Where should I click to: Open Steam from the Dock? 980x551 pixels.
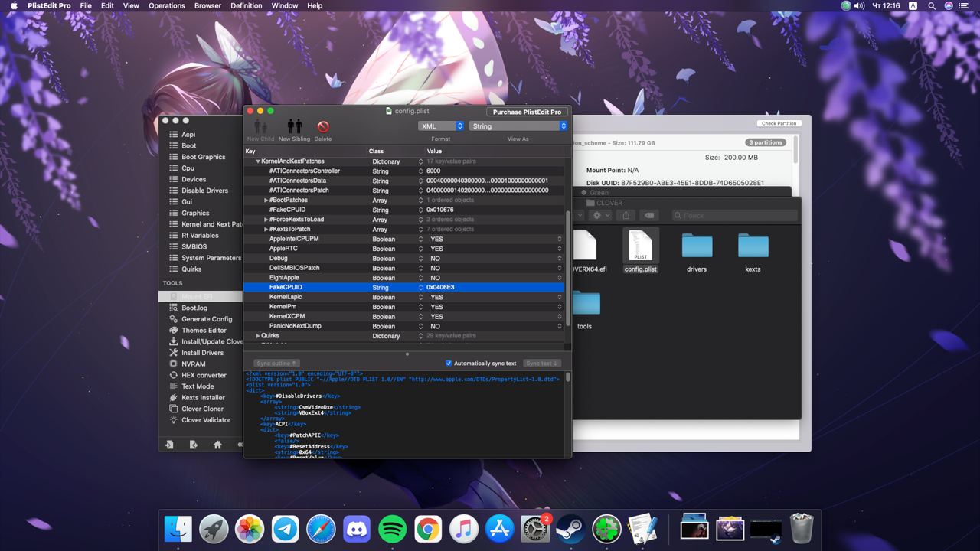[570, 529]
